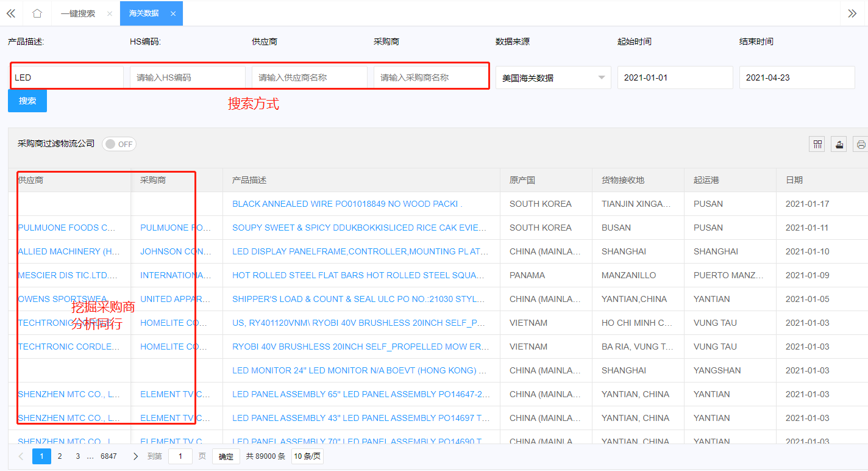Open buyer JOHNSON CON... link
This screenshot has height=471, width=868.
[176, 251]
